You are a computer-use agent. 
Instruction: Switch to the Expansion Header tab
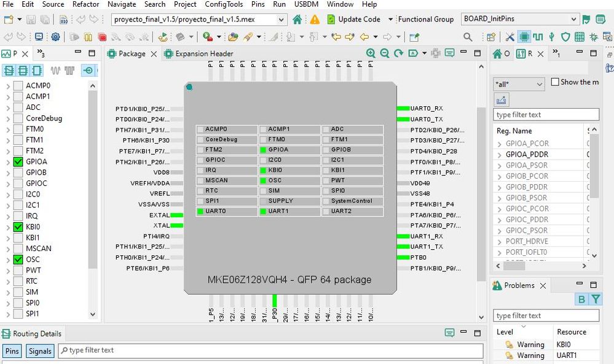199,53
